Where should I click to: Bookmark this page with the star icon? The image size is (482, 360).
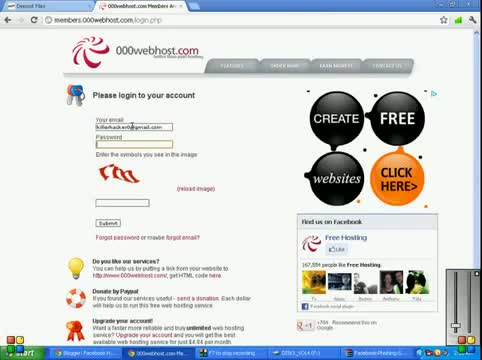click(443, 20)
